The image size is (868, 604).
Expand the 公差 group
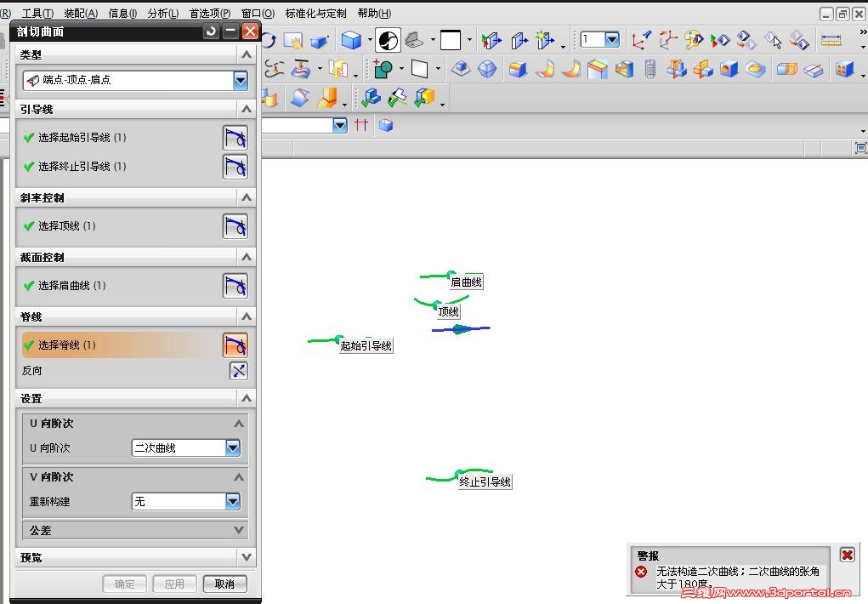tap(239, 530)
